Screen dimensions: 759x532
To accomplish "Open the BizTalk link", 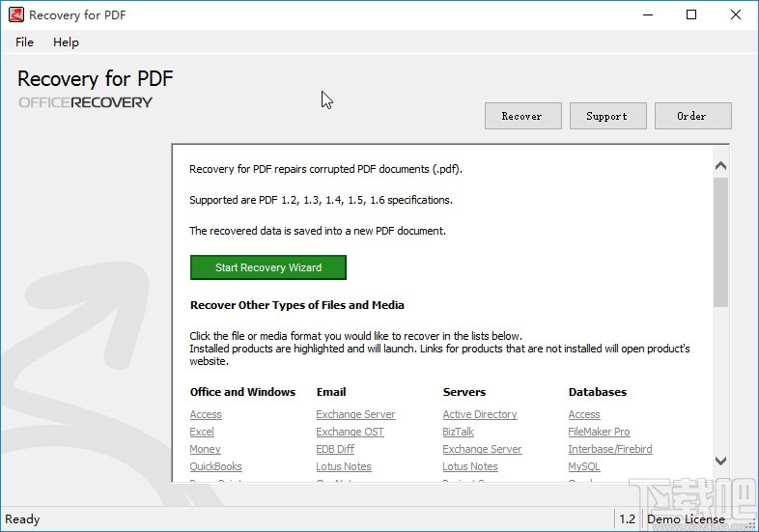I will [459, 432].
